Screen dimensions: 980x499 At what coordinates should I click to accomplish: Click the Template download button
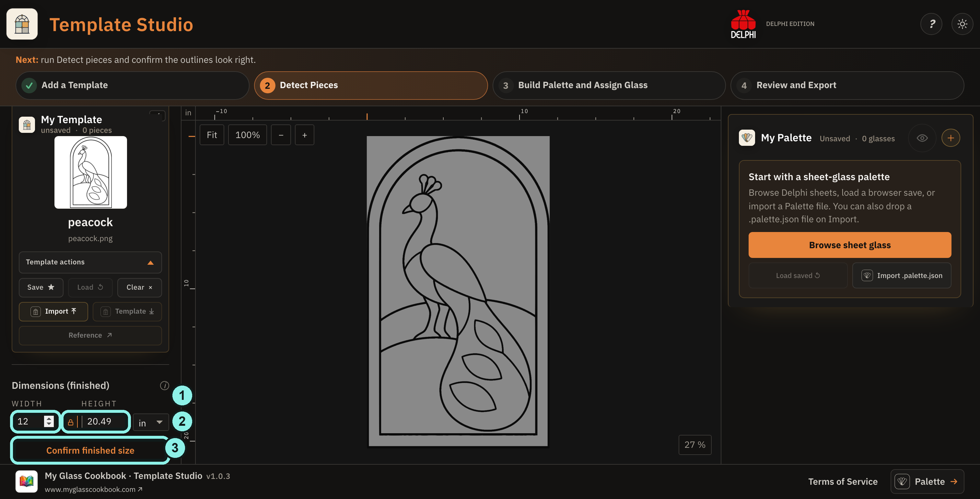tap(127, 311)
